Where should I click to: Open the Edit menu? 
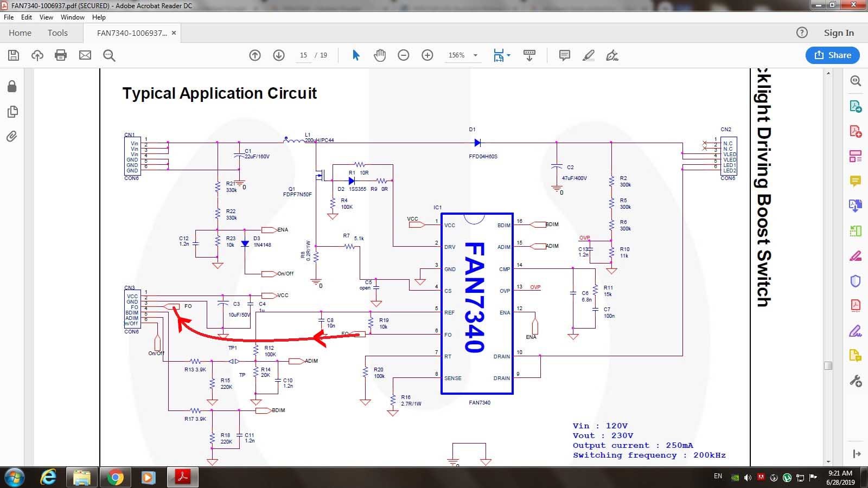27,17
